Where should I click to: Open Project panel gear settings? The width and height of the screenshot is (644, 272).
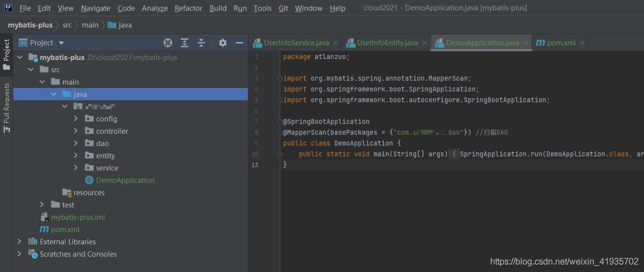(222, 43)
